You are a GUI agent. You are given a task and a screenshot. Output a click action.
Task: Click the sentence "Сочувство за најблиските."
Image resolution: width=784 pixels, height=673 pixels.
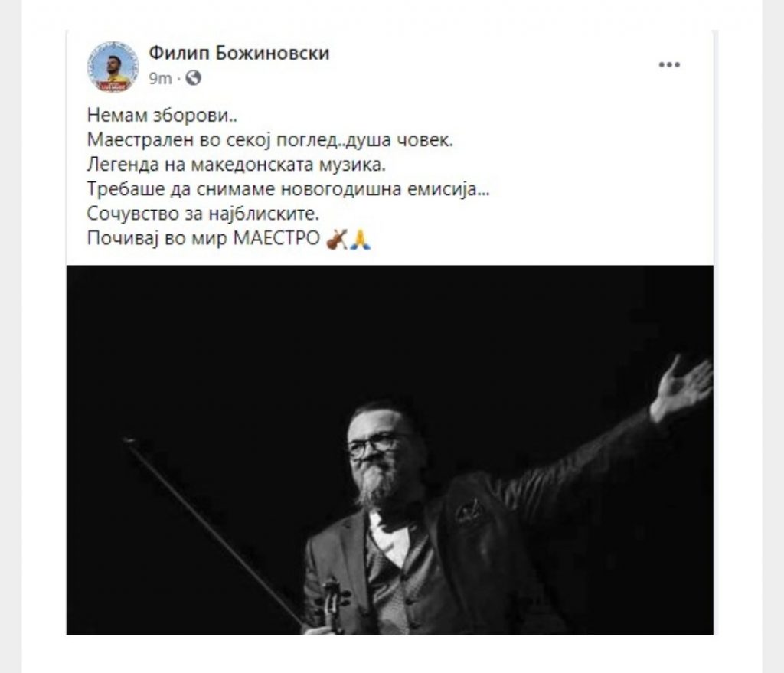pyautogui.click(x=203, y=214)
